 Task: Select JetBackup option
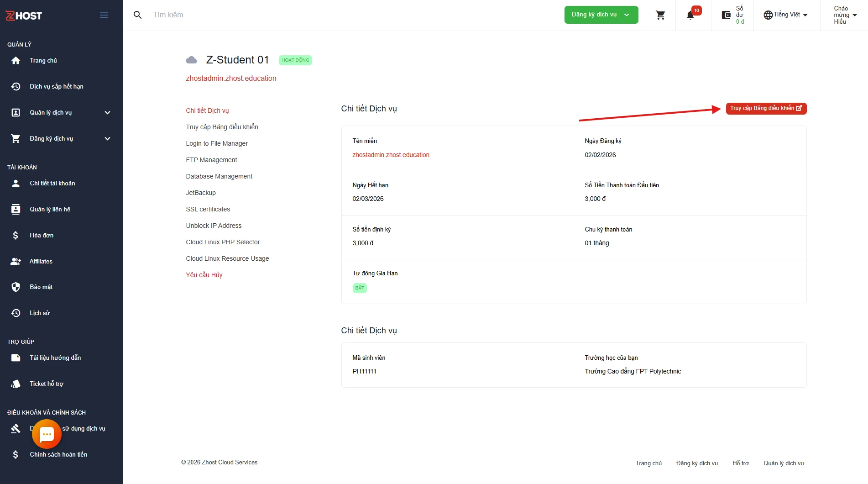pyautogui.click(x=201, y=193)
